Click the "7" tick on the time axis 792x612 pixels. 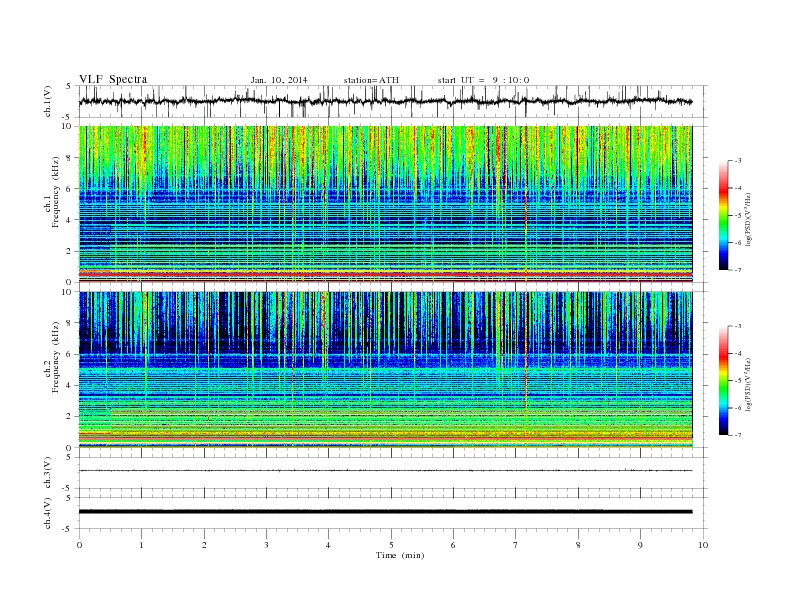(516, 545)
